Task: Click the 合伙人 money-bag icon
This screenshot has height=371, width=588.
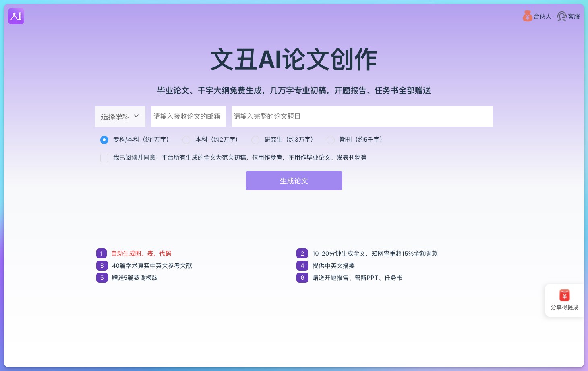Action: point(527,16)
